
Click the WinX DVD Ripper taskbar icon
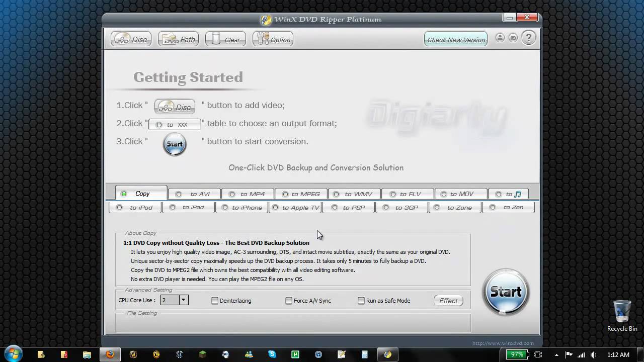tap(387, 354)
